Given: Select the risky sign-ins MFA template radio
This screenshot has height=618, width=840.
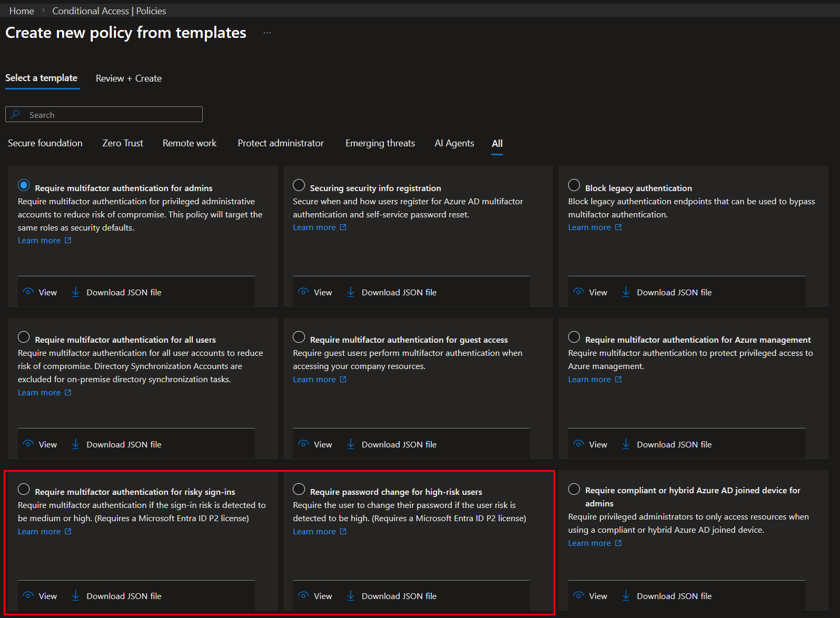Looking at the screenshot, I should click(x=24, y=489).
